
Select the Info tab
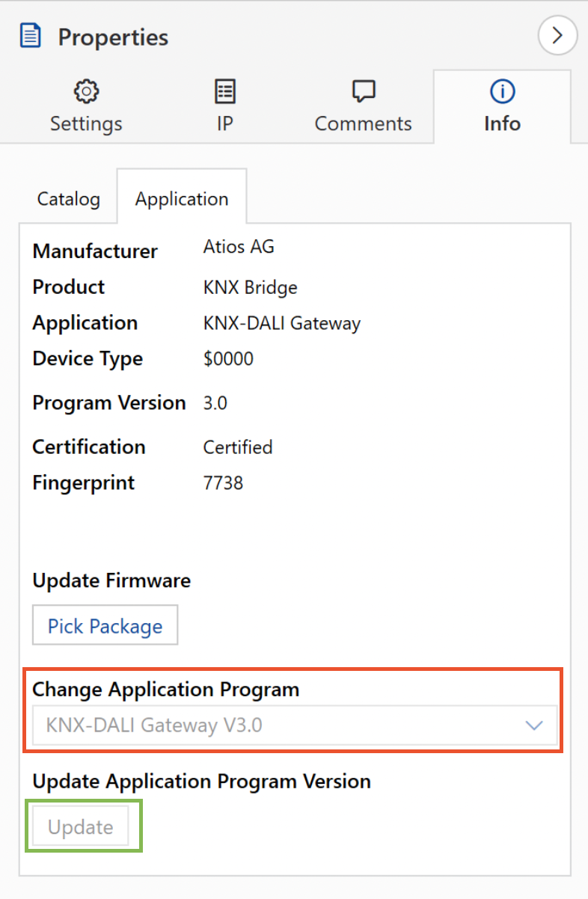[502, 107]
